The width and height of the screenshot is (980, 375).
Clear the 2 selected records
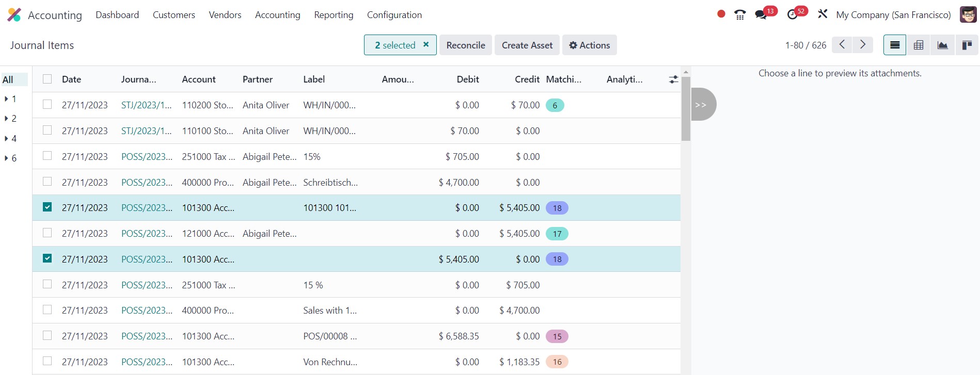(x=426, y=45)
